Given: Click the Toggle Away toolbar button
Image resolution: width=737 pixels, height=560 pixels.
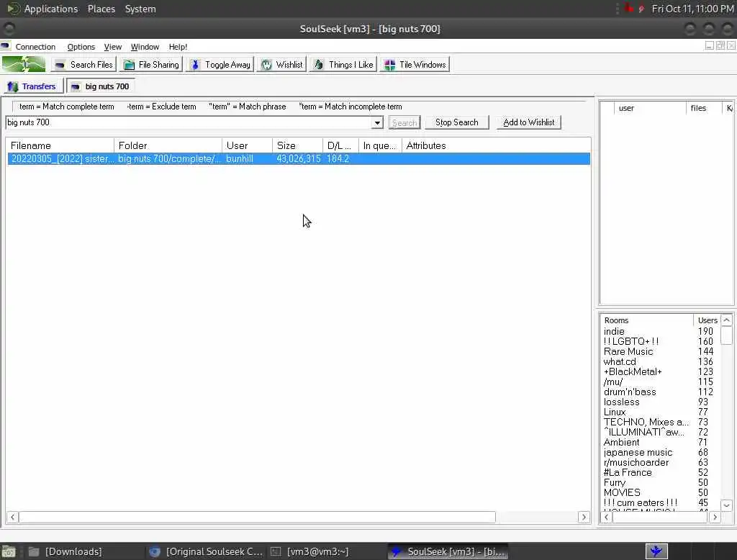Looking at the screenshot, I should coord(220,64).
